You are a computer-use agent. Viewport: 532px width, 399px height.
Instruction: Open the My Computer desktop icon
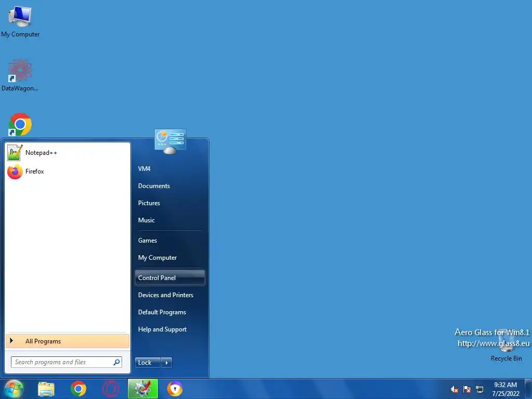[x=20, y=21]
